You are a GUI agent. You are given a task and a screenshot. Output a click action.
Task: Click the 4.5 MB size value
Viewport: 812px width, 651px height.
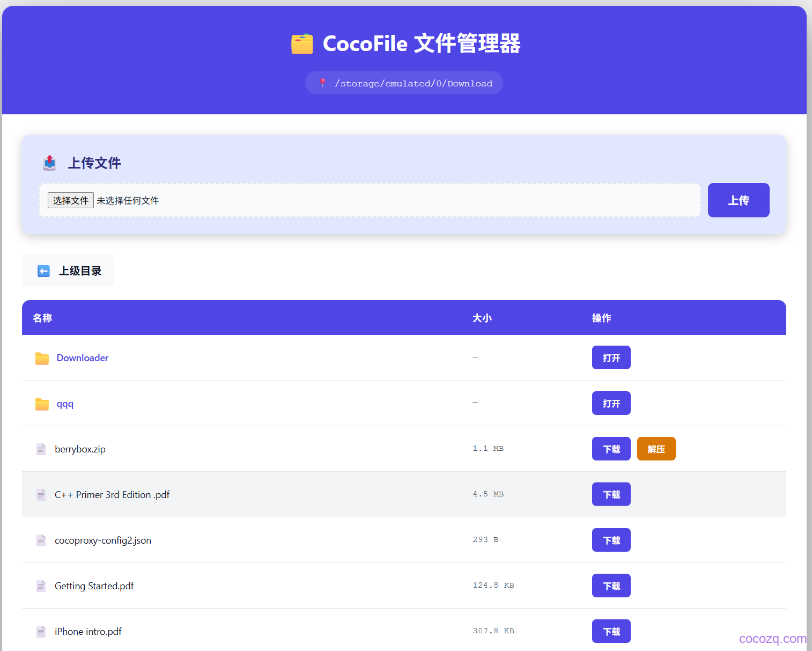pyautogui.click(x=488, y=494)
